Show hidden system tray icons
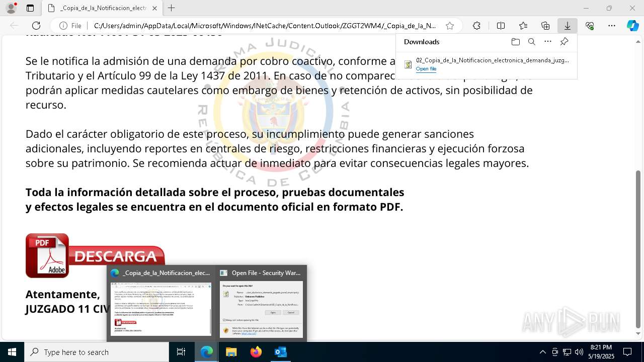 coord(542,352)
